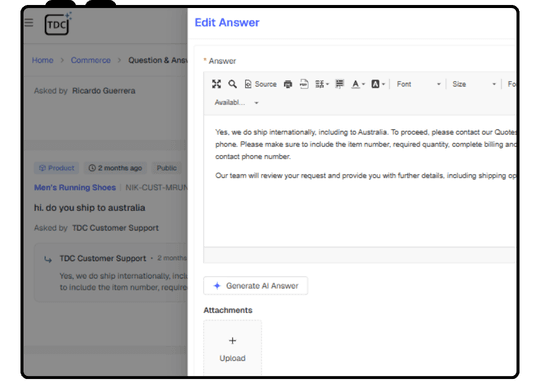Viewport: 540px width, 384px height.
Task: Open find and replace in editor
Action: click(x=232, y=84)
